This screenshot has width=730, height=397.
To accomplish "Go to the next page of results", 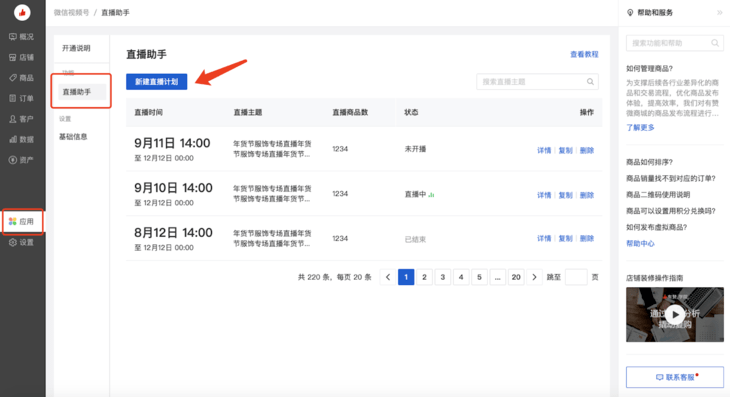I will coord(534,277).
